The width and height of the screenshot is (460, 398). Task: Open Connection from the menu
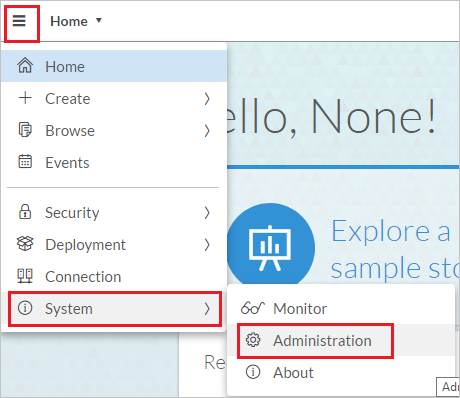point(114,276)
